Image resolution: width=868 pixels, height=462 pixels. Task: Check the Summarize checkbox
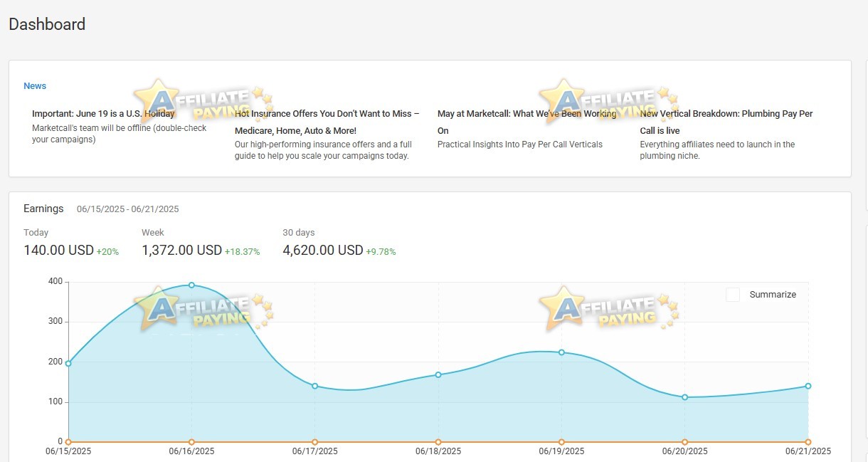click(x=733, y=295)
